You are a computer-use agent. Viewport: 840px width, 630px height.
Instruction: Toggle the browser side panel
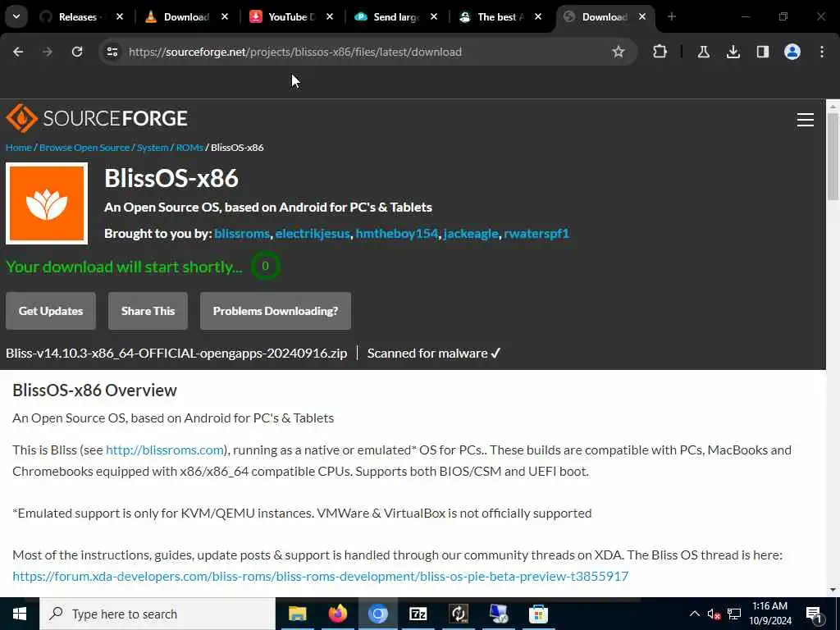pos(762,52)
